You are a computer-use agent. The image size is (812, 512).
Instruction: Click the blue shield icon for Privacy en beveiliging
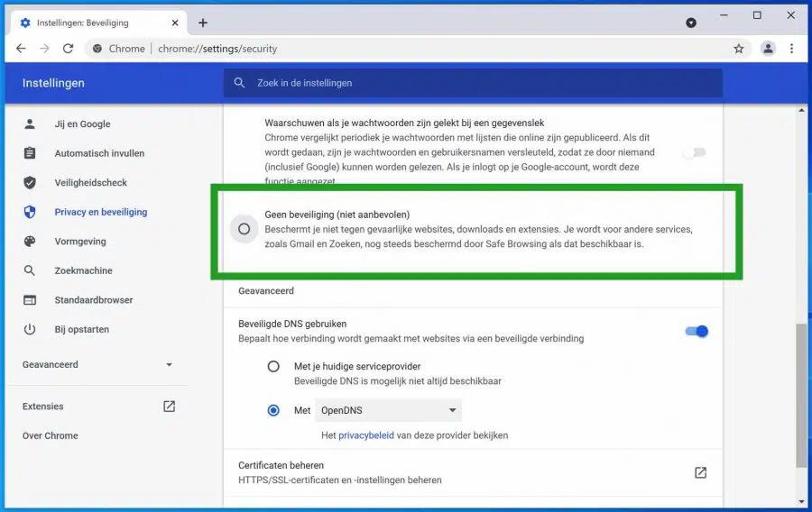(x=30, y=212)
